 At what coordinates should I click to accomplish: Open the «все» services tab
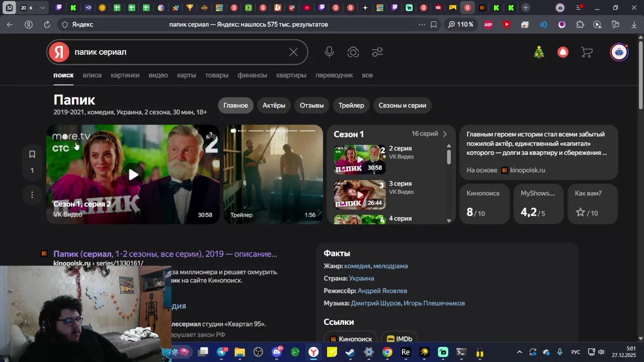coord(367,75)
